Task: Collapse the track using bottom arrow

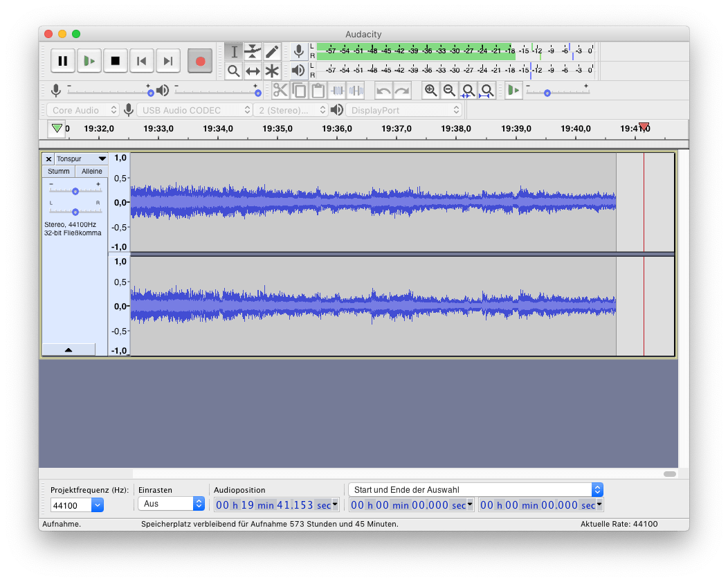Action: click(x=69, y=350)
